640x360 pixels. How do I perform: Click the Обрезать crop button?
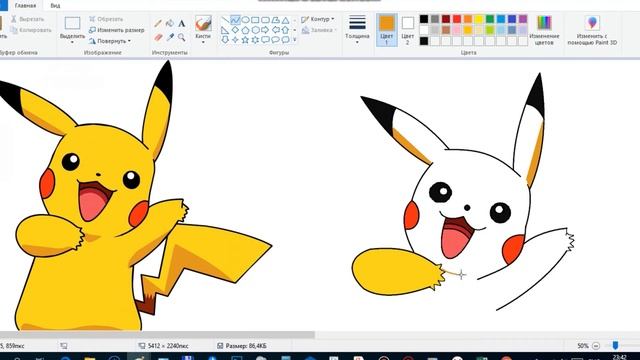(x=106, y=19)
